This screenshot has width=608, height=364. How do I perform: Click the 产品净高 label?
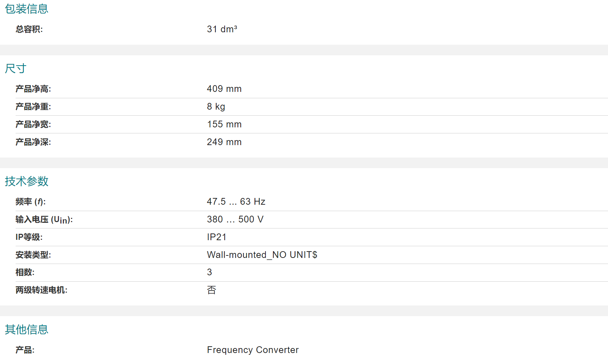(33, 89)
